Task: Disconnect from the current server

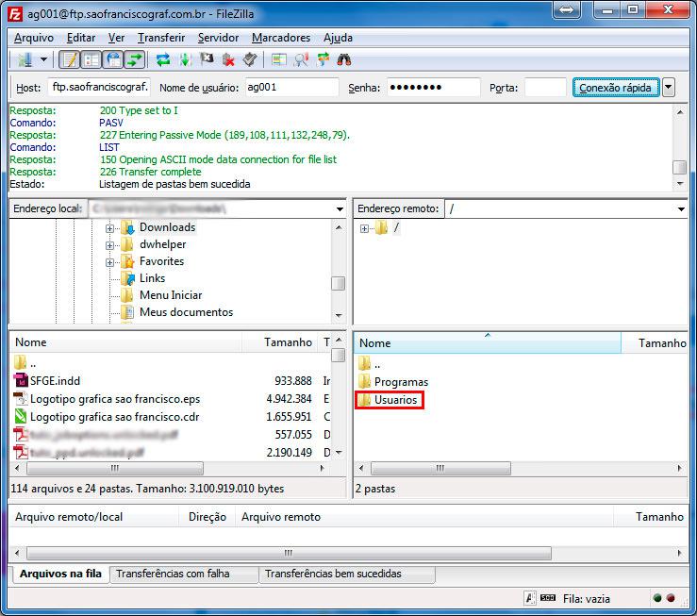Action: [x=228, y=59]
